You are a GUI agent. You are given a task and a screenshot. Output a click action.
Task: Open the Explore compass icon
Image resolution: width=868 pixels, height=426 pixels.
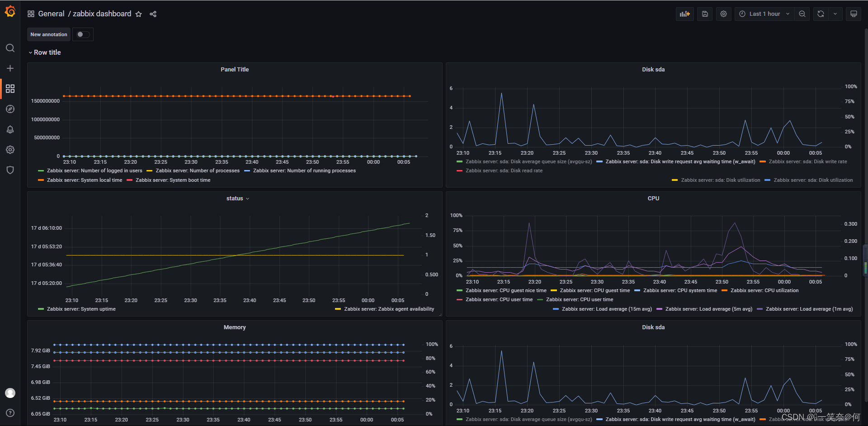[x=10, y=109]
